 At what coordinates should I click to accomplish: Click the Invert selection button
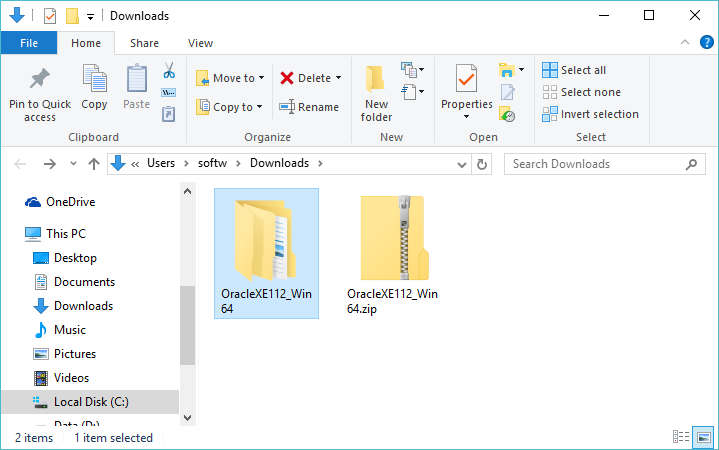pos(591,114)
